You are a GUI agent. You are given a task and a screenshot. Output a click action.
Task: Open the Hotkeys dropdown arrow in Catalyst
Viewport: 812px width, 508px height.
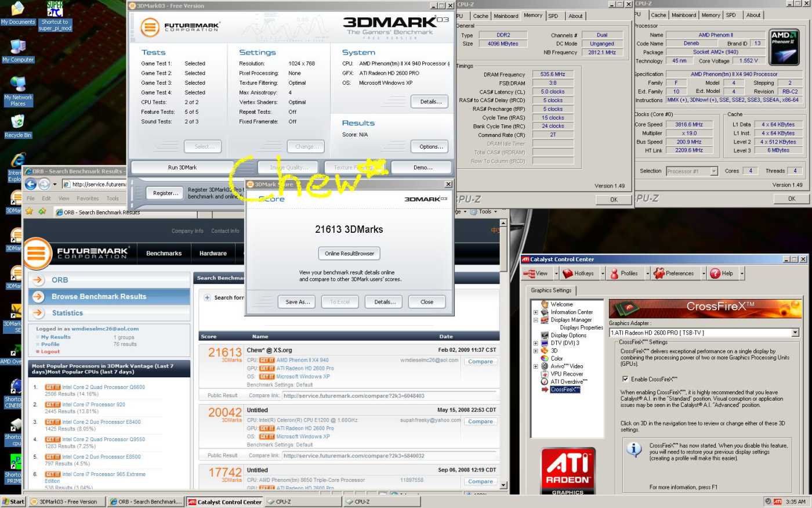tap(603, 273)
